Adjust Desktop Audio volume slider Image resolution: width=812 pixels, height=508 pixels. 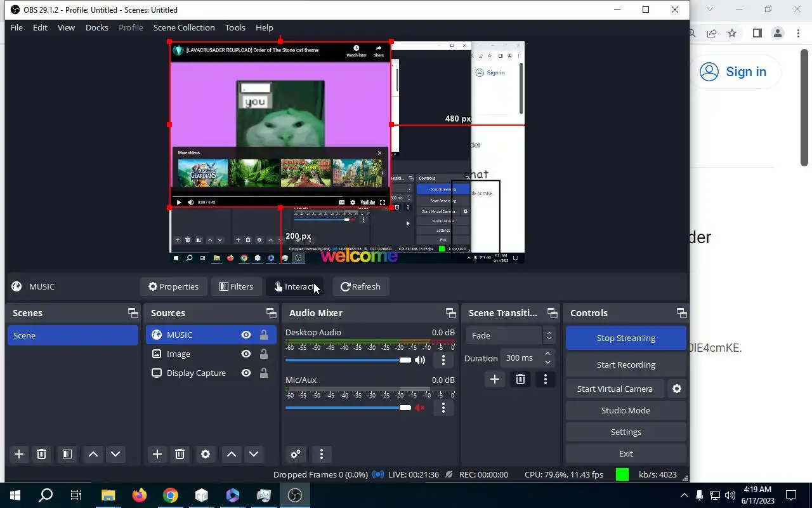pos(348,360)
